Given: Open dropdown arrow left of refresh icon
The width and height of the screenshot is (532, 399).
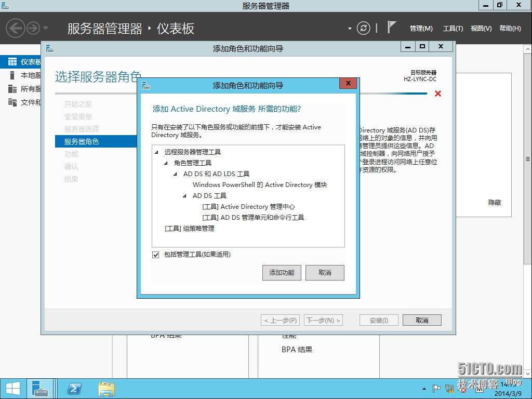Looking at the screenshot, I should (350, 29).
